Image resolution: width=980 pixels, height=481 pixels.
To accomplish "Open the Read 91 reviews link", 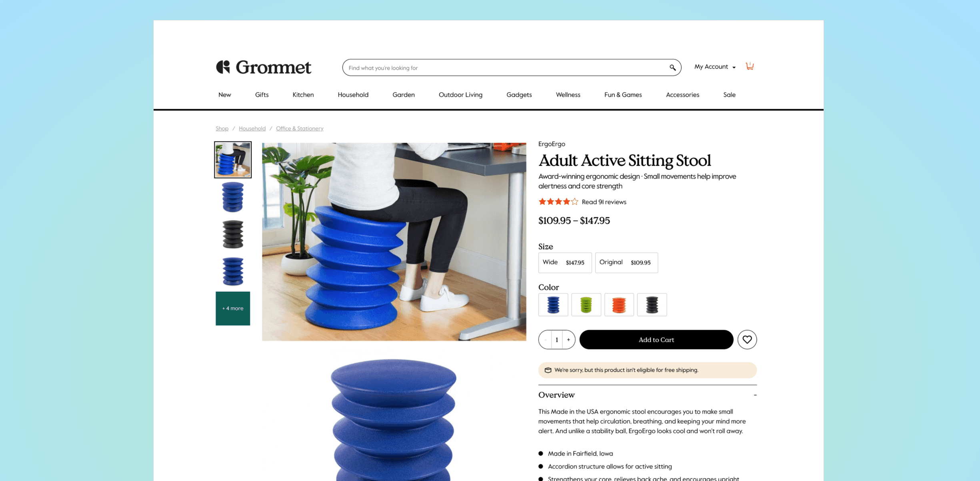I will point(604,202).
